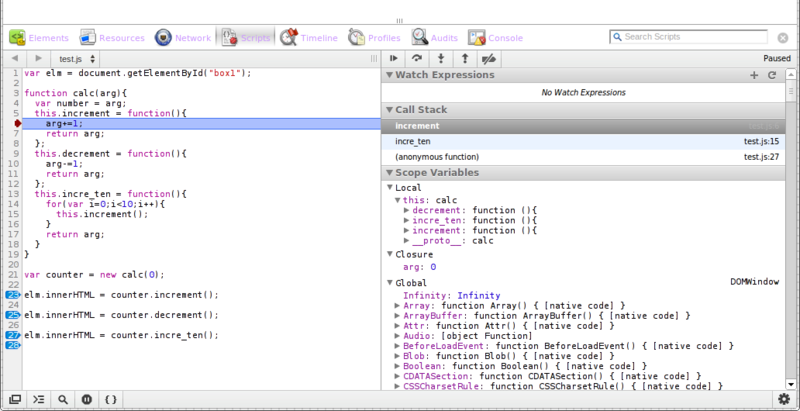Expand the decrement function property
This screenshot has height=411, width=800.
(407, 210)
